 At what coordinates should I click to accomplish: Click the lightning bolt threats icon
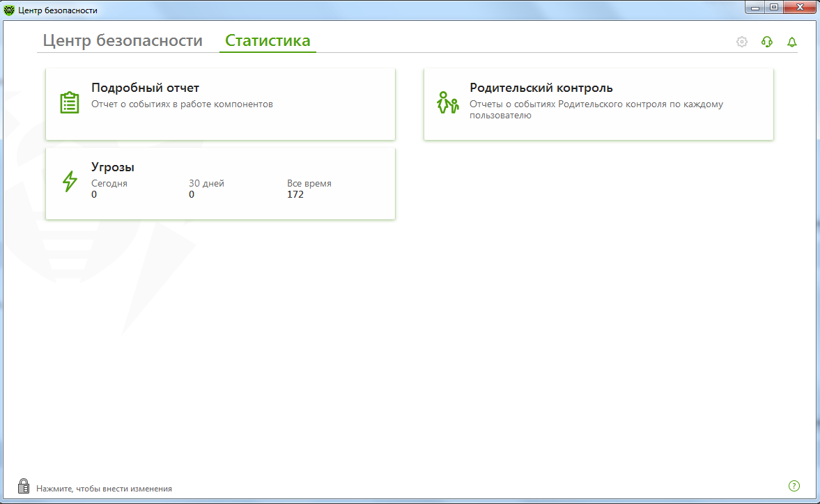pos(70,181)
